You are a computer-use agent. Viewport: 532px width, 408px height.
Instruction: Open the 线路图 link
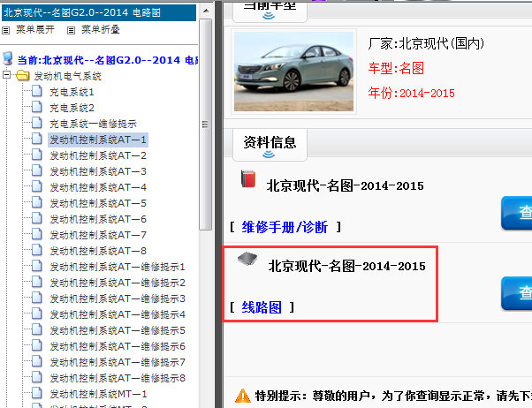262,307
